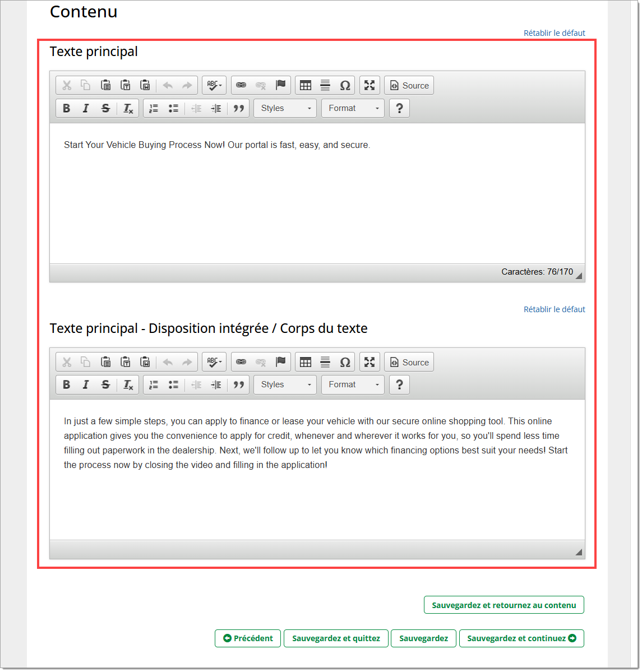Expand the Styles dropdown in the second editor
This screenshot has width=642, height=672.
pos(285,384)
